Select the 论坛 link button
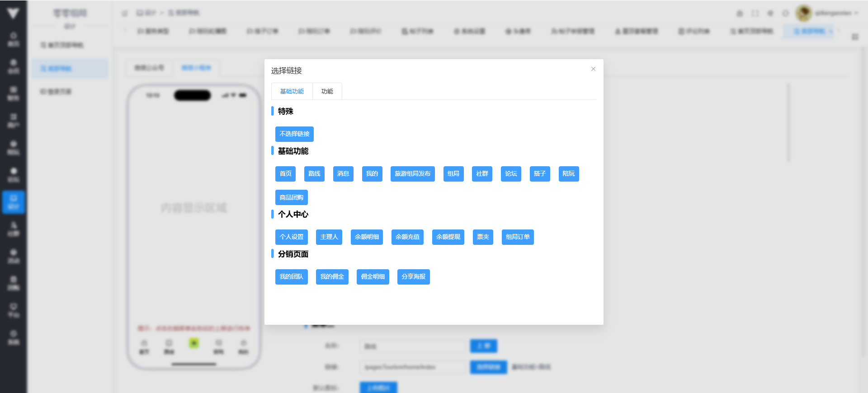This screenshot has width=868, height=393. point(511,174)
